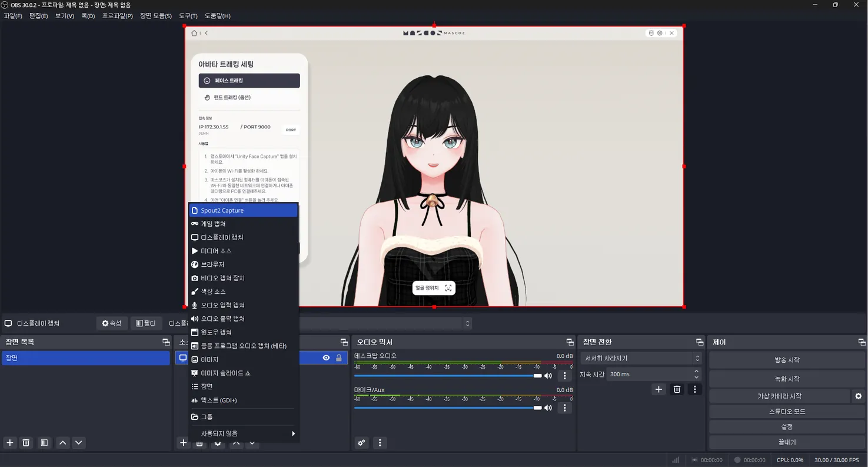
Task: Remove the configurable transition with trash icon
Action: [x=677, y=389]
